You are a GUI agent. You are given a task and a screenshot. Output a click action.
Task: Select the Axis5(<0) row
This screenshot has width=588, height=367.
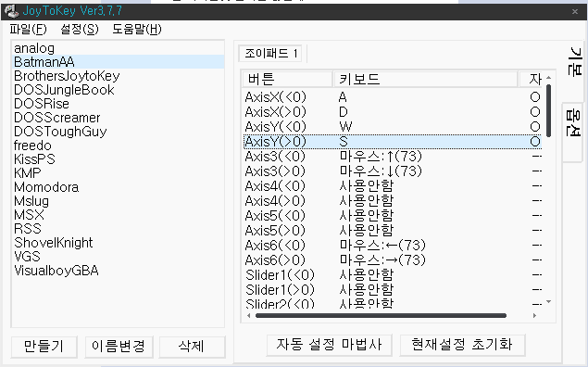point(393,215)
